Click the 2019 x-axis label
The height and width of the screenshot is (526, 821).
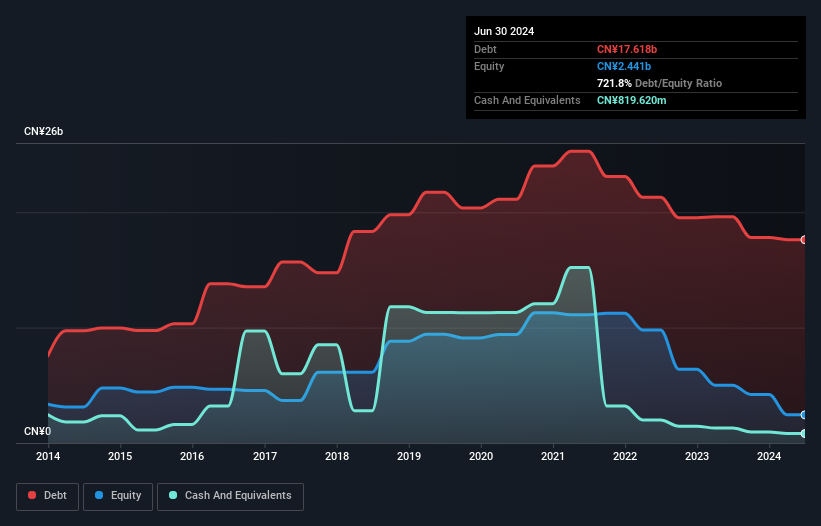(x=409, y=456)
